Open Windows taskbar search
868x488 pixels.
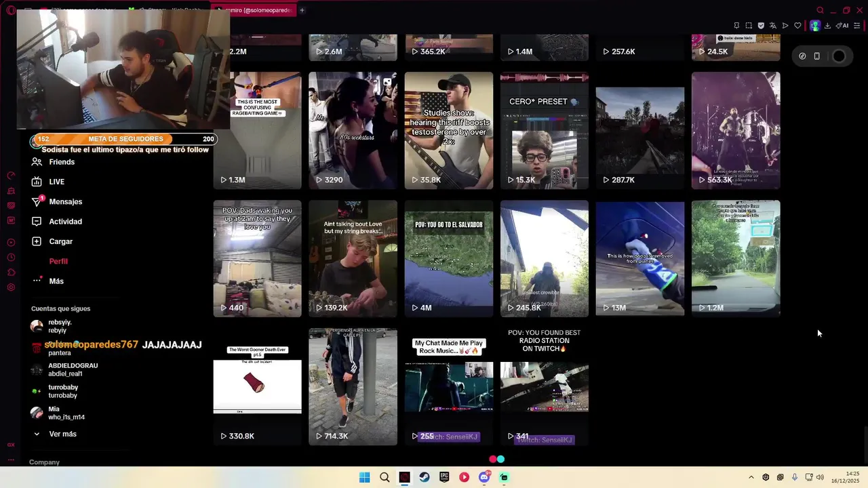[x=384, y=477]
